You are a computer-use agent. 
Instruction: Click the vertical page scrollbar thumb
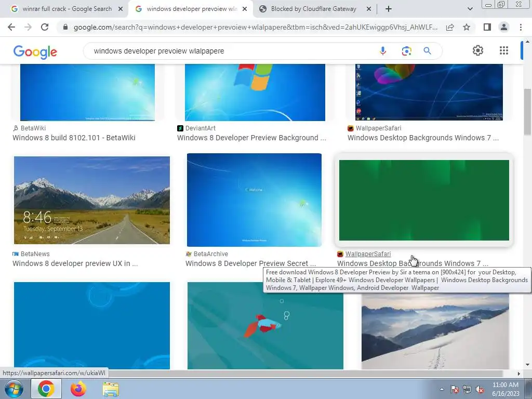click(x=527, y=112)
